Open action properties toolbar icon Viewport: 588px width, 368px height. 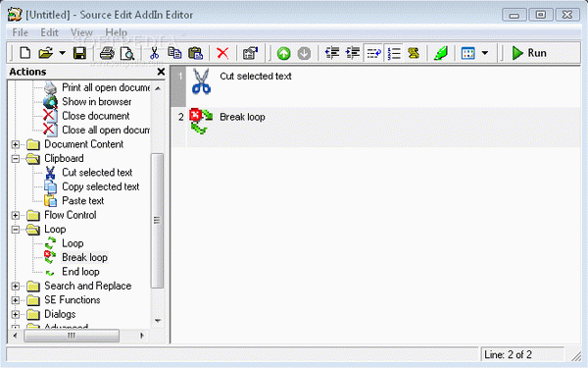250,53
